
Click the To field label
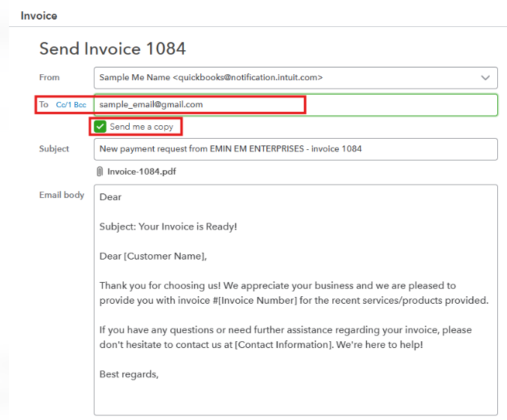pyautogui.click(x=43, y=105)
